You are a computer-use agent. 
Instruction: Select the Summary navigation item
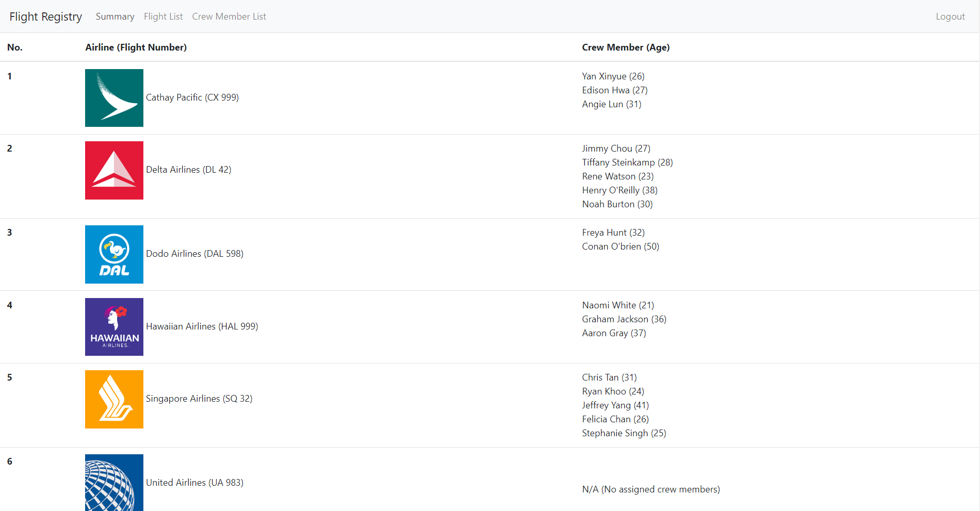[115, 16]
